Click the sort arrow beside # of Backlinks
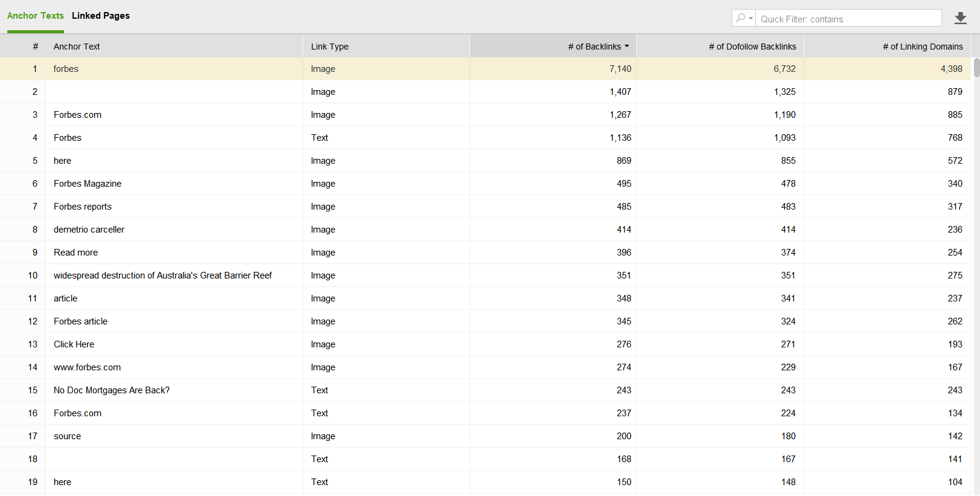The width and height of the screenshot is (980, 496). [x=627, y=47]
